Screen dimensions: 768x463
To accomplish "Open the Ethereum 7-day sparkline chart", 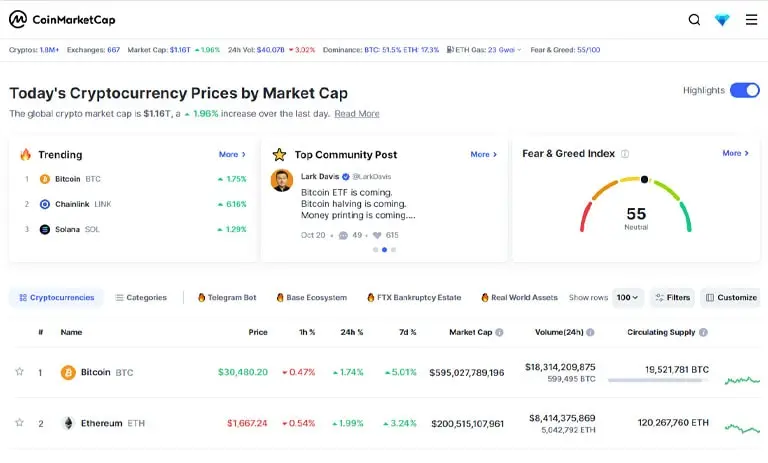I will point(742,429).
